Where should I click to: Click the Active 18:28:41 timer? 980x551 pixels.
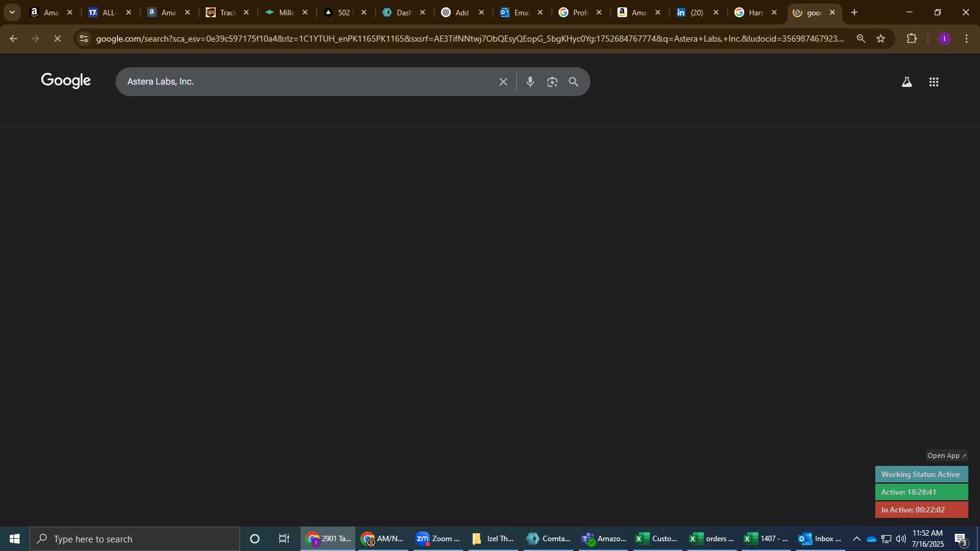[921, 492]
